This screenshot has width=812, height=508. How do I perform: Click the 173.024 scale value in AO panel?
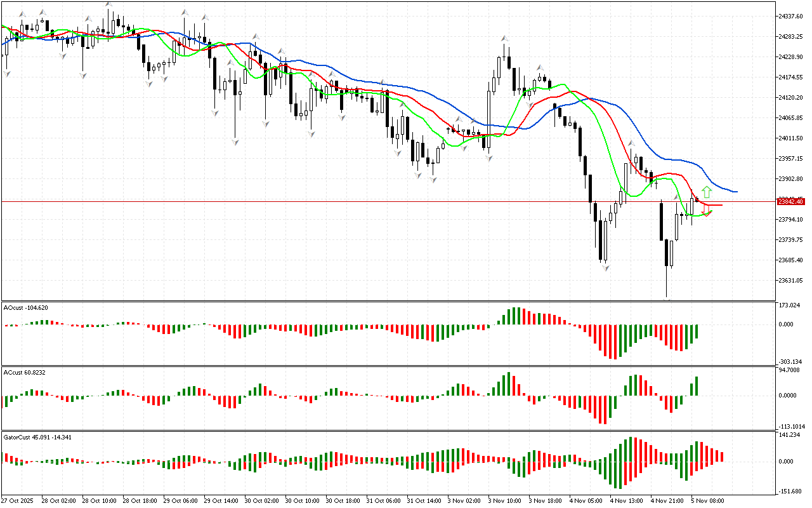[x=790, y=305]
